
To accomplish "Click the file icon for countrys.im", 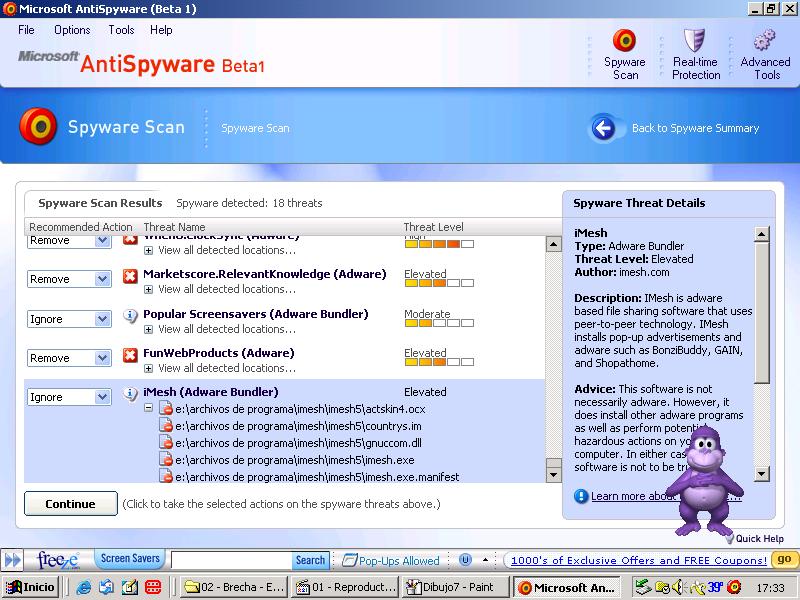I will pos(166,426).
